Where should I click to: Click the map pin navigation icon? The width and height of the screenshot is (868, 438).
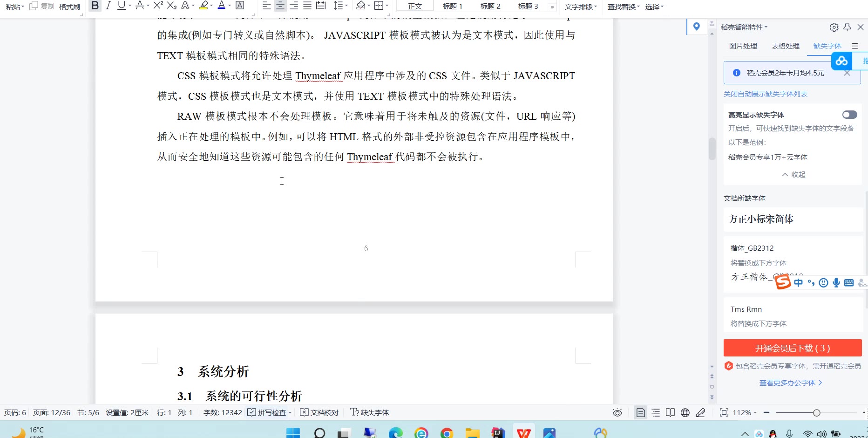point(697,27)
